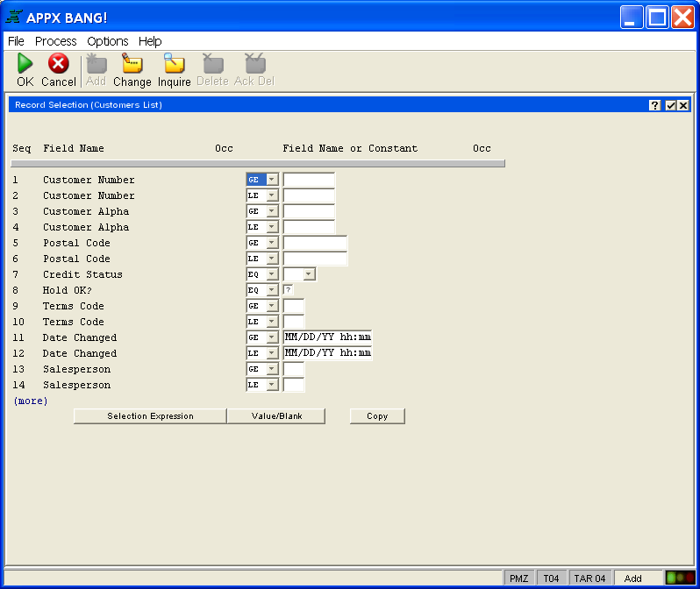Image resolution: width=700 pixels, height=589 pixels.
Task: Click the Selection Expression button
Action: pos(150,415)
